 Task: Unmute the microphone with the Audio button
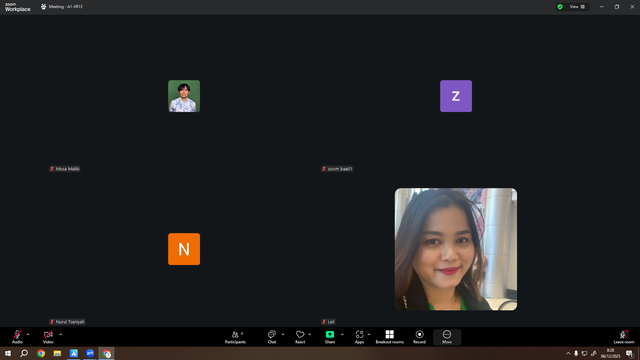(x=17, y=337)
